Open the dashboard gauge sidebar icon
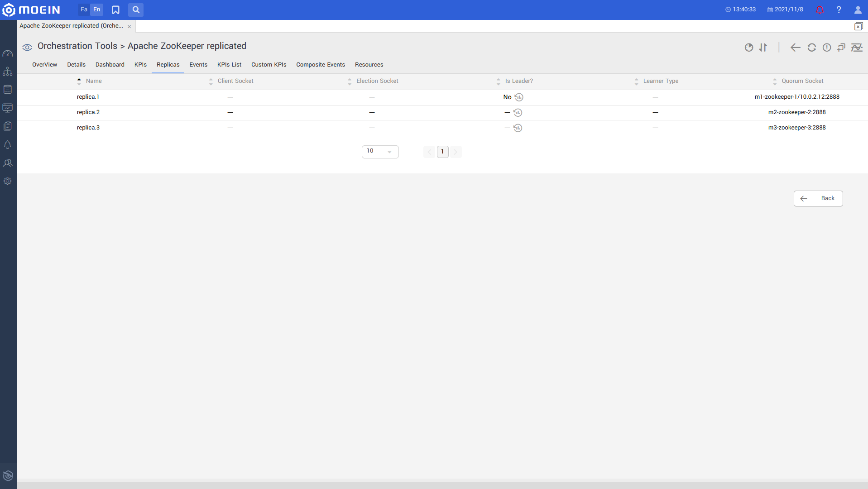The height and width of the screenshot is (489, 868). [x=8, y=53]
